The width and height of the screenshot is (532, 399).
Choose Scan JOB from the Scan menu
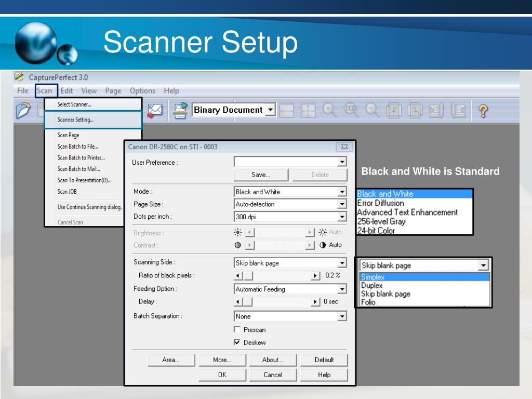(x=67, y=192)
